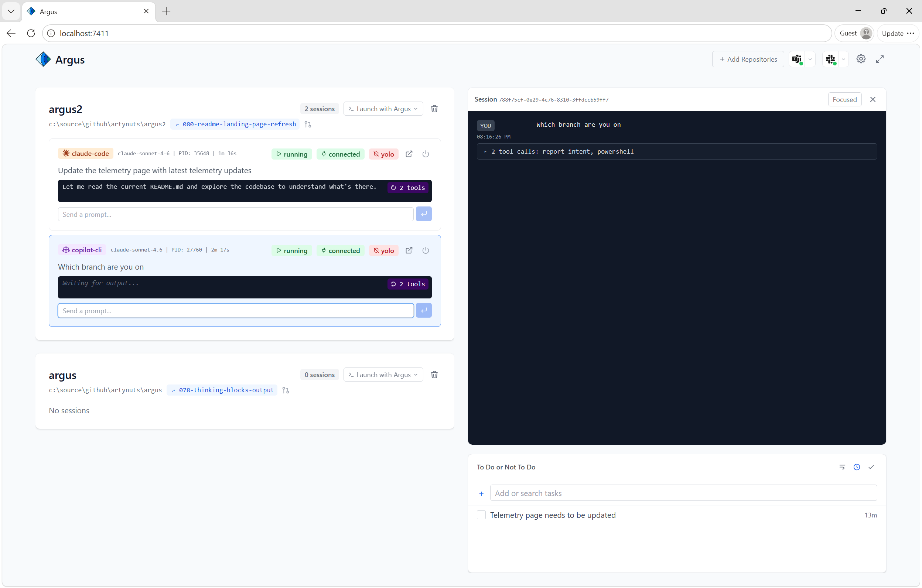This screenshot has width=922, height=588.
Task: Open the Launch with Argus dropdown for argus2
Action: (x=383, y=109)
